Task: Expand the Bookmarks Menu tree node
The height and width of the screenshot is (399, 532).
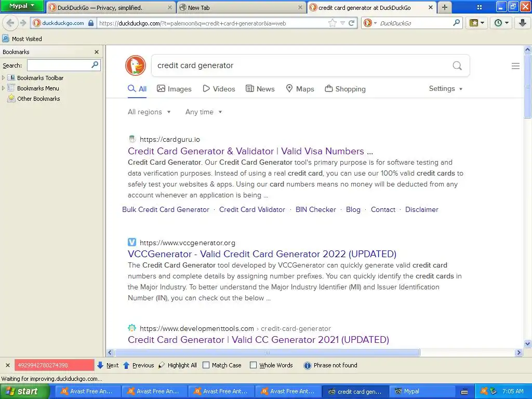Action: click(4, 88)
